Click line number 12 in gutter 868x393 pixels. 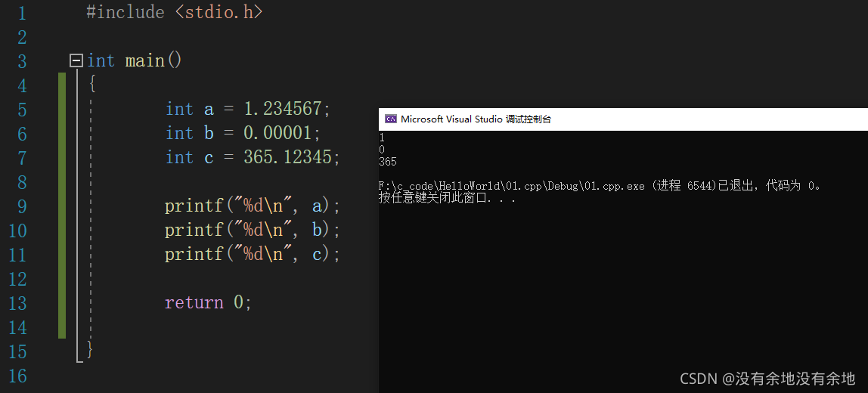pyautogui.click(x=17, y=279)
